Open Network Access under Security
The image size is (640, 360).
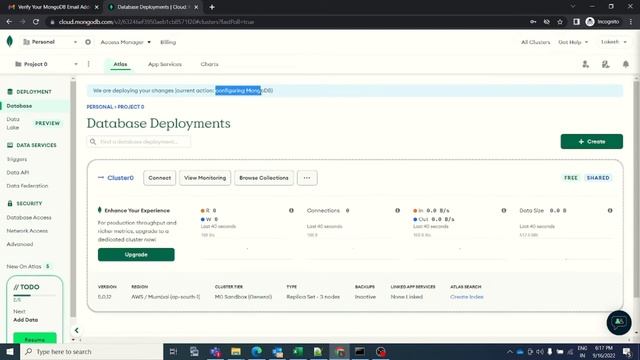click(x=27, y=231)
